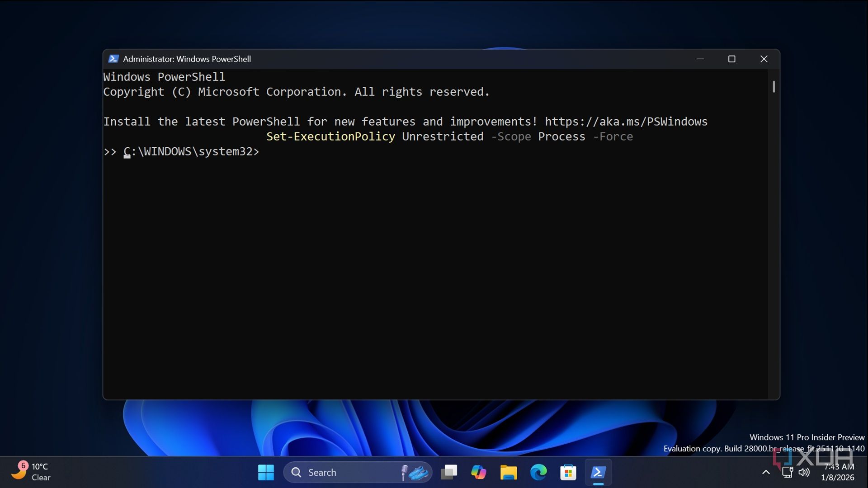
Task: Open the clock and date flyout
Action: [838, 472]
